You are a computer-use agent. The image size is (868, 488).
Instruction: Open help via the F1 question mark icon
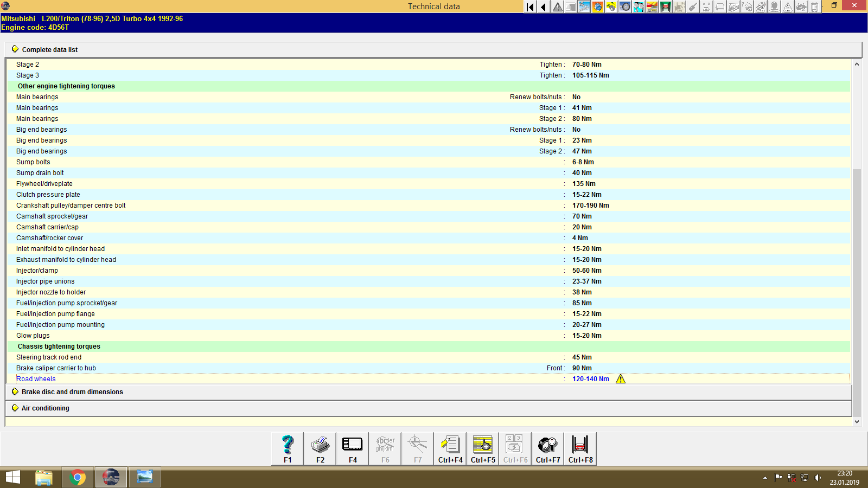[287, 448]
